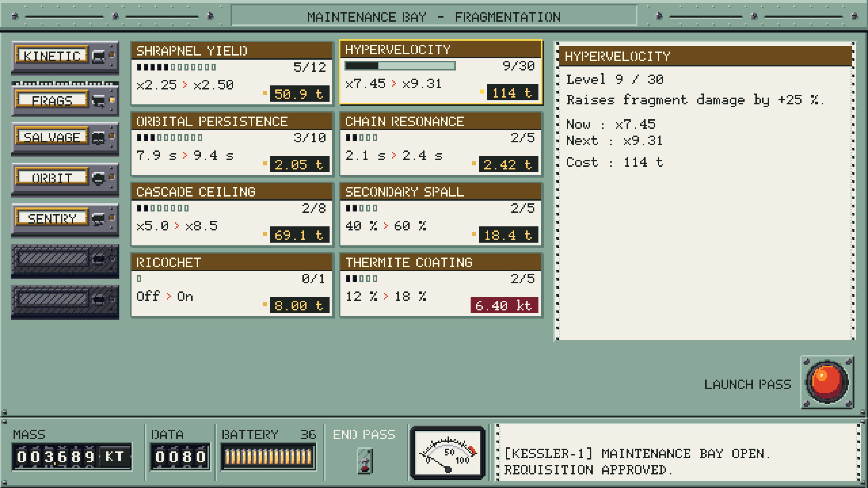This screenshot has width=868, height=488.
Task: Click the pressure gauge dial
Action: (448, 453)
